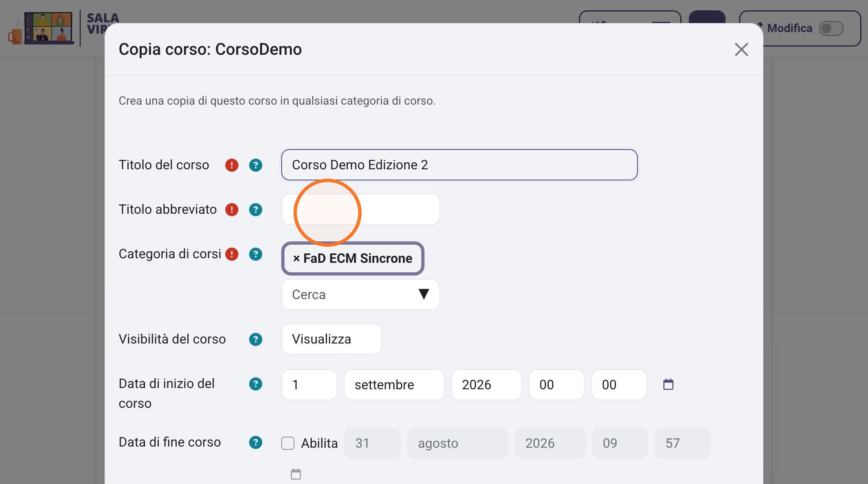The image size is (868, 484).
Task: Open start date minute dropdown
Action: (x=619, y=385)
